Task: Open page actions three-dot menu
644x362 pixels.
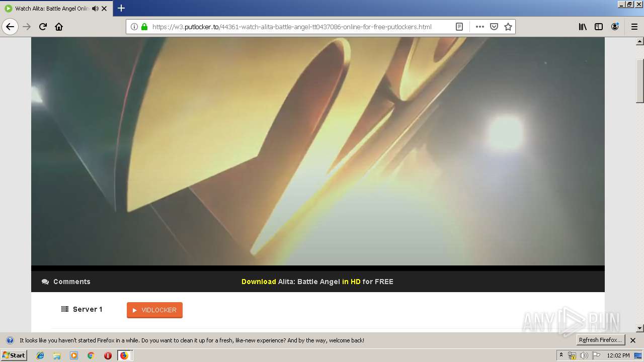Action: coord(480,27)
